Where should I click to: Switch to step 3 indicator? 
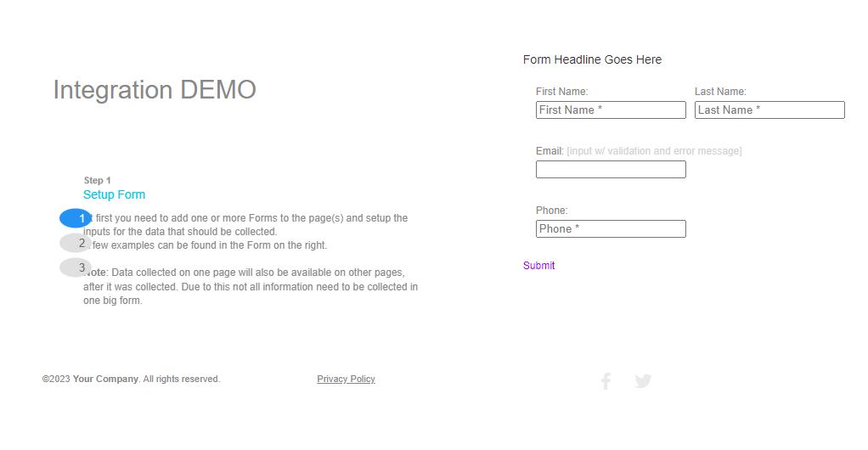[x=76, y=267]
